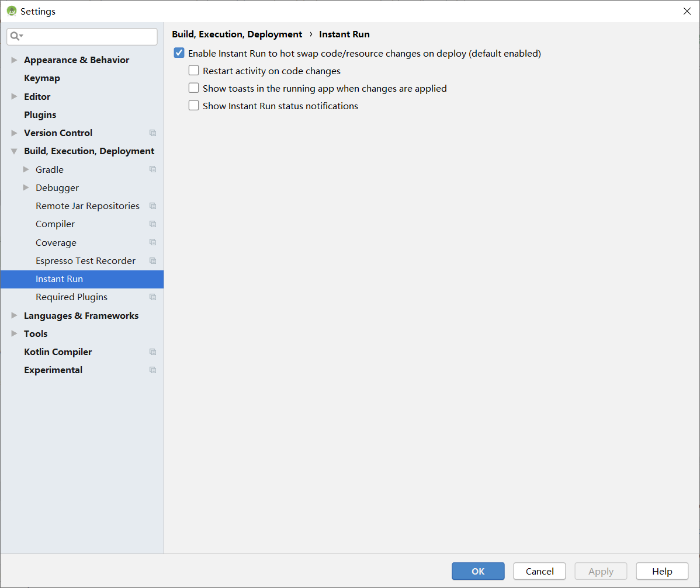Select the Required Plugins item
Image resolution: width=700 pixels, height=588 pixels.
pos(71,297)
